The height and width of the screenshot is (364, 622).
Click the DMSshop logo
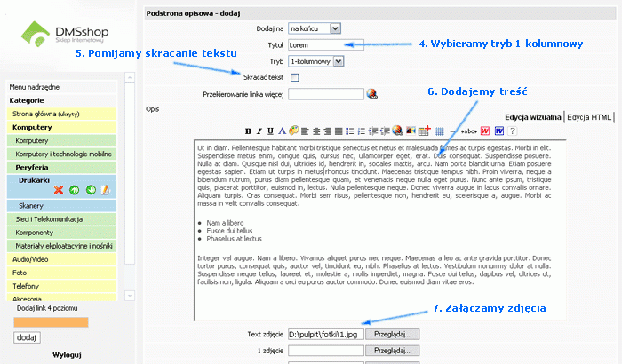[x=65, y=34]
